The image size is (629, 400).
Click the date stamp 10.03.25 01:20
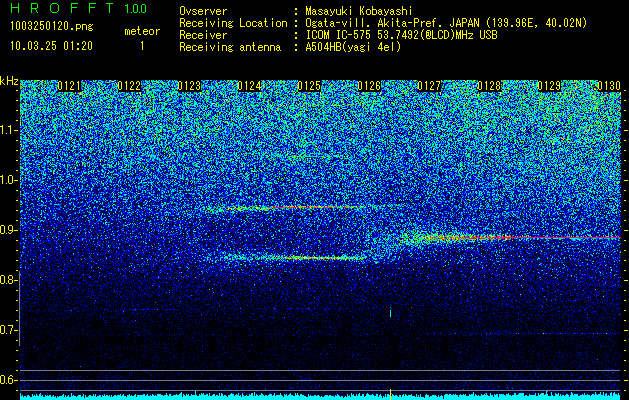point(51,46)
